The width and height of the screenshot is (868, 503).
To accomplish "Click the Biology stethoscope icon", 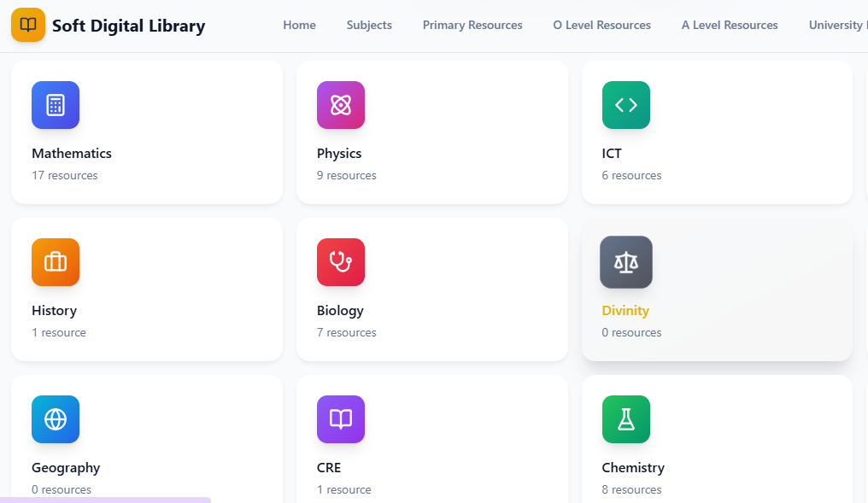I will pos(340,262).
